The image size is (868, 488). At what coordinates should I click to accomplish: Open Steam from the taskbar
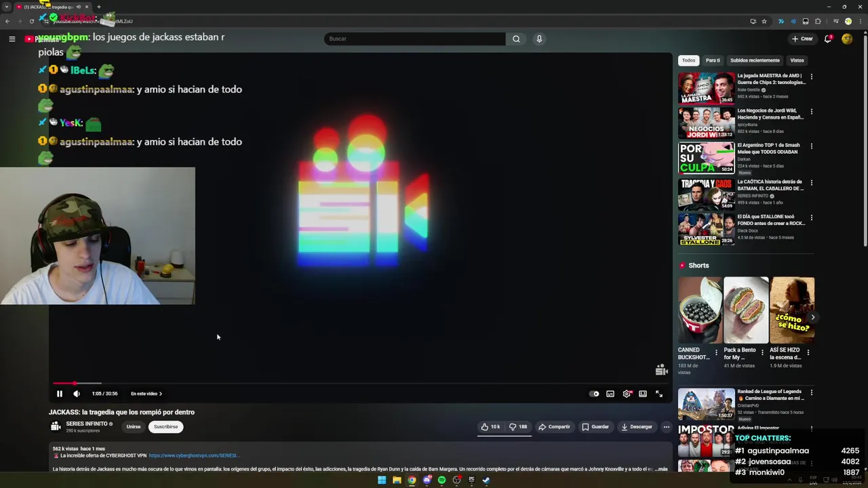point(486,481)
